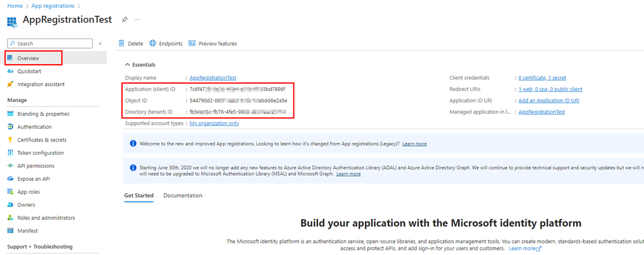Open Integration assistant from sidebar
This screenshot has width=644, height=255.
(41, 84)
